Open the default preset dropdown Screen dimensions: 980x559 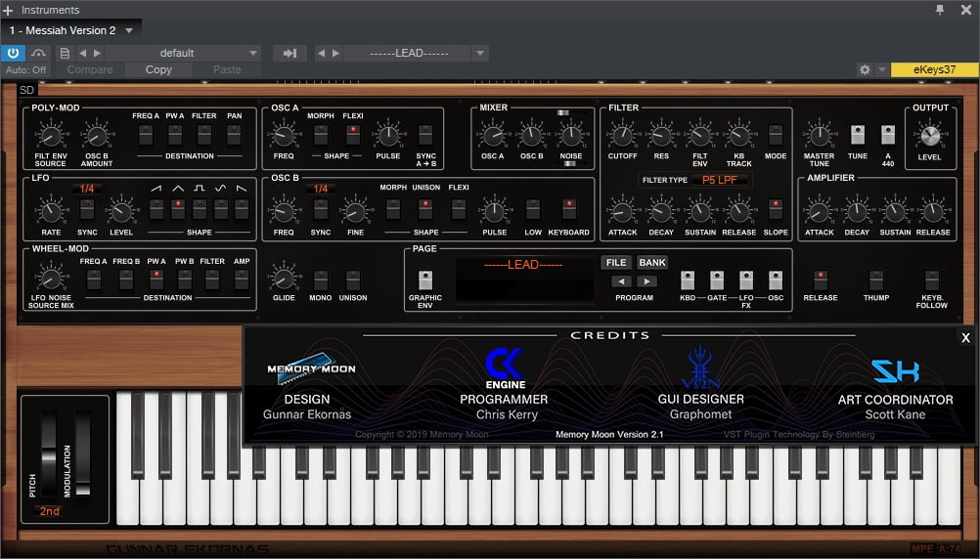point(253,53)
